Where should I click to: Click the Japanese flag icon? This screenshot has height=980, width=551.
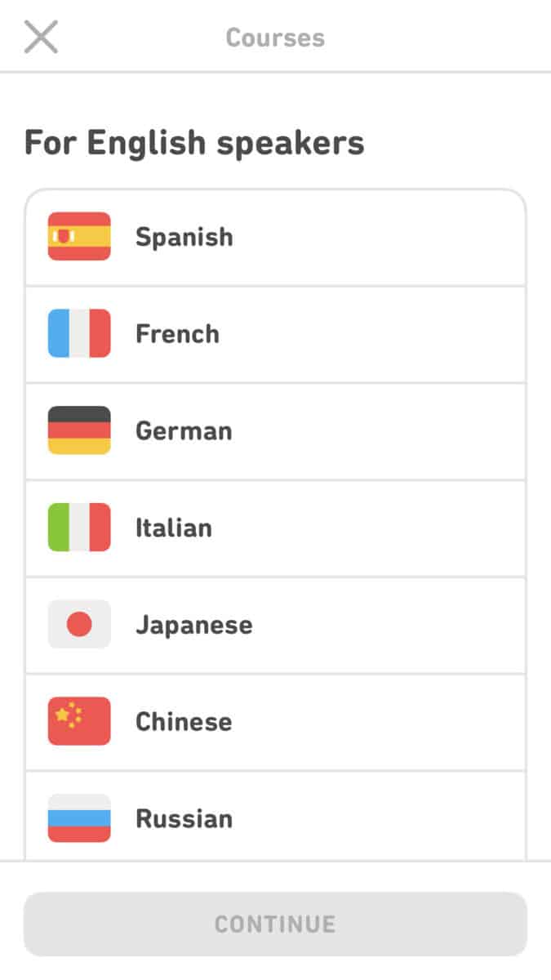tap(79, 624)
